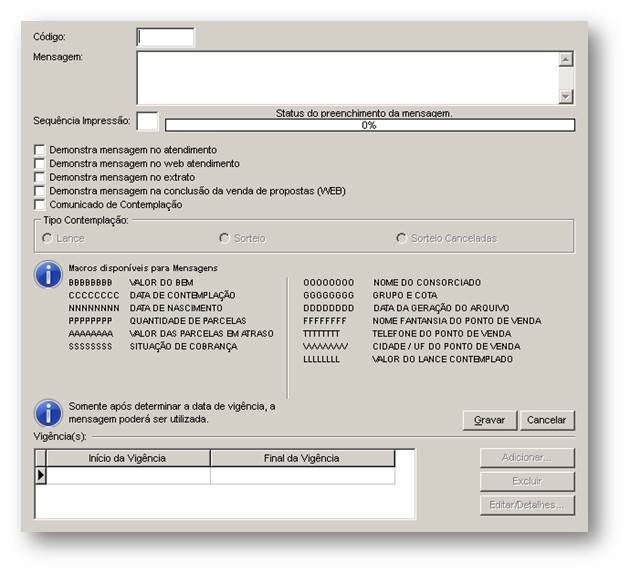Click the Adicionar... button
This screenshot has width=630, height=574.
527,458
